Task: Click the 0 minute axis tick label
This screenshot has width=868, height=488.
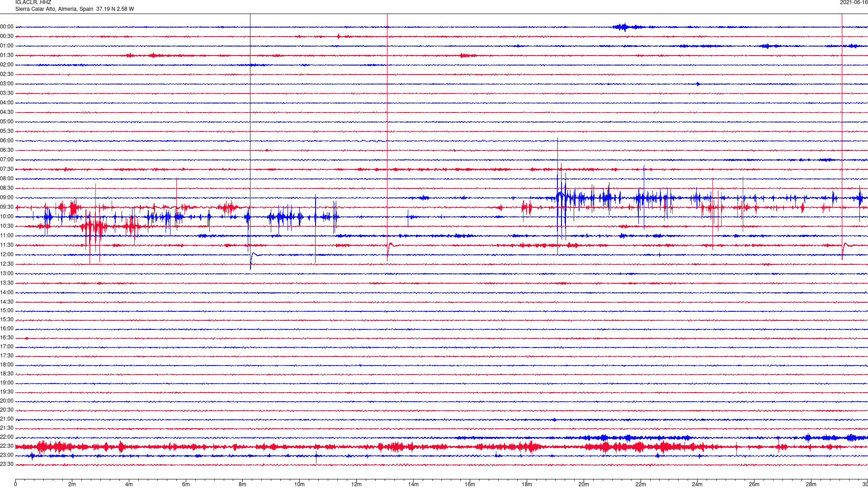Action: 15,484
